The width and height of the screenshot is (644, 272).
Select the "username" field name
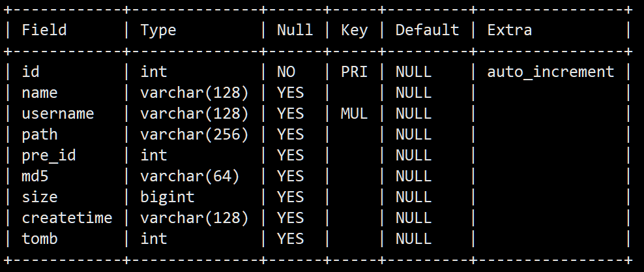[x=58, y=113]
